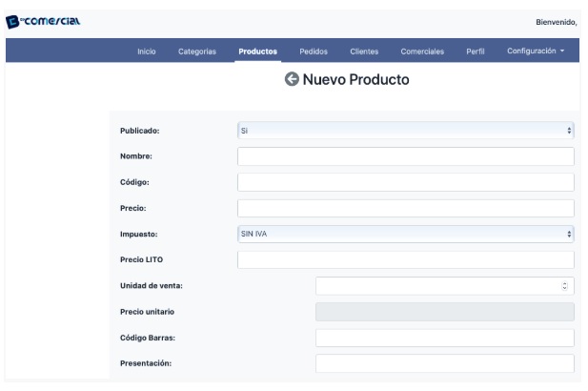Open the Pedidos section
This screenshot has height=391, width=588.
point(314,51)
